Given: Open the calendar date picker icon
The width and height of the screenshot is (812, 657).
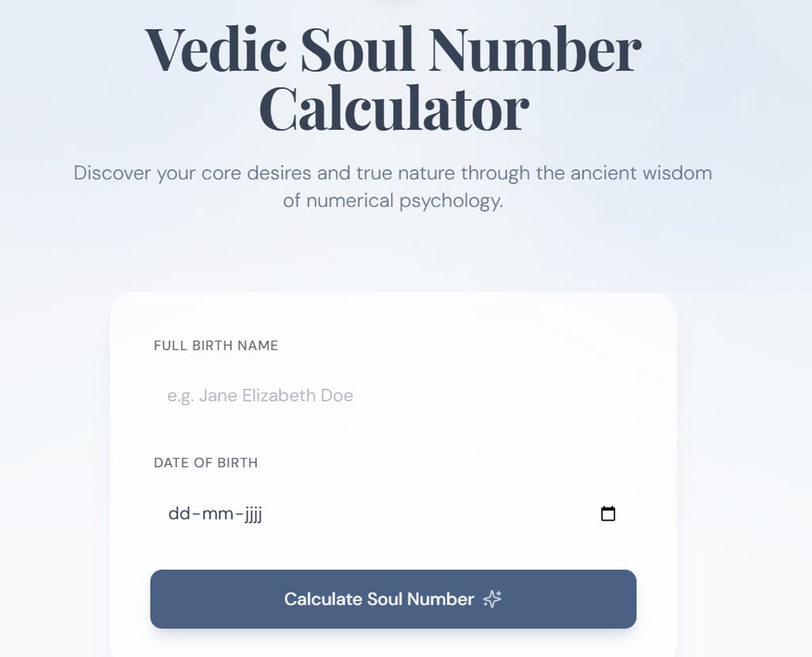Looking at the screenshot, I should 607,513.
